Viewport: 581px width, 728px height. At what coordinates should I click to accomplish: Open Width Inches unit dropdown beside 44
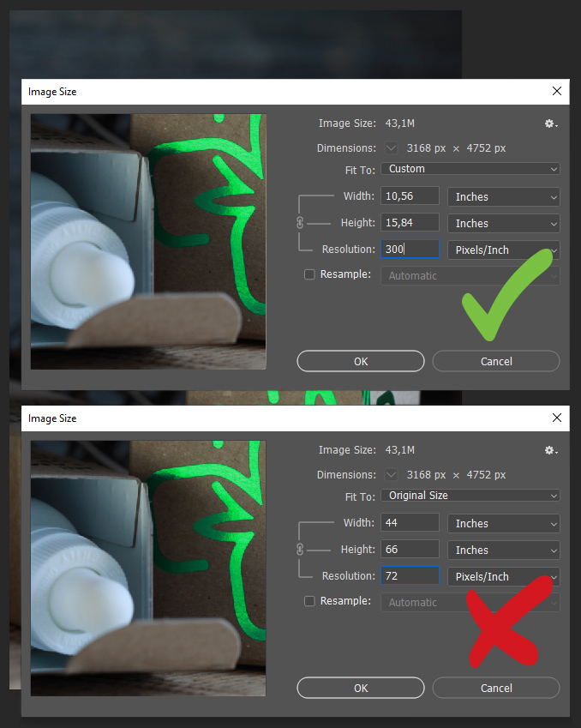(504, 524)
